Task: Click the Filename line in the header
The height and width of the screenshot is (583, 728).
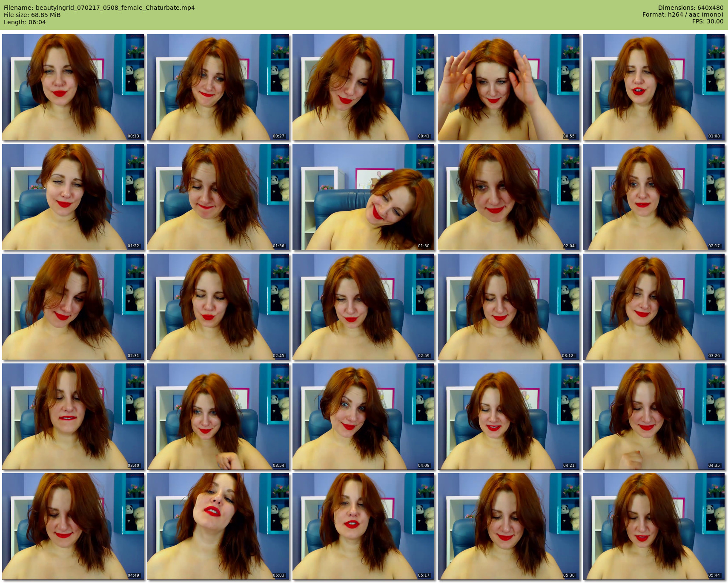Action: [99, 8]
